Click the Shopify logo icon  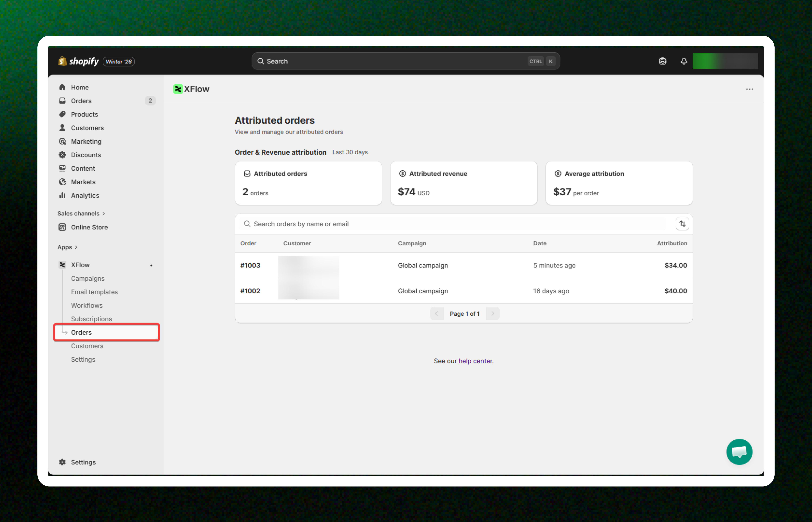(62, 61)
